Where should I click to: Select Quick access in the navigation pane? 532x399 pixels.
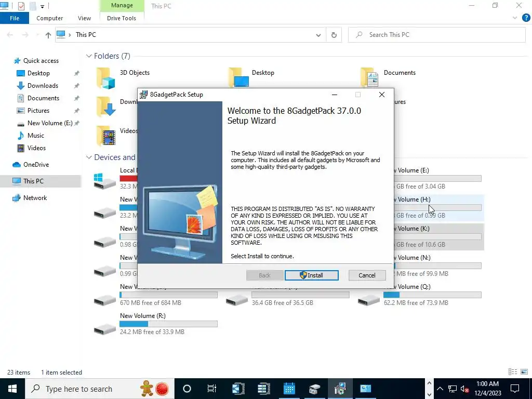(41, 61)
